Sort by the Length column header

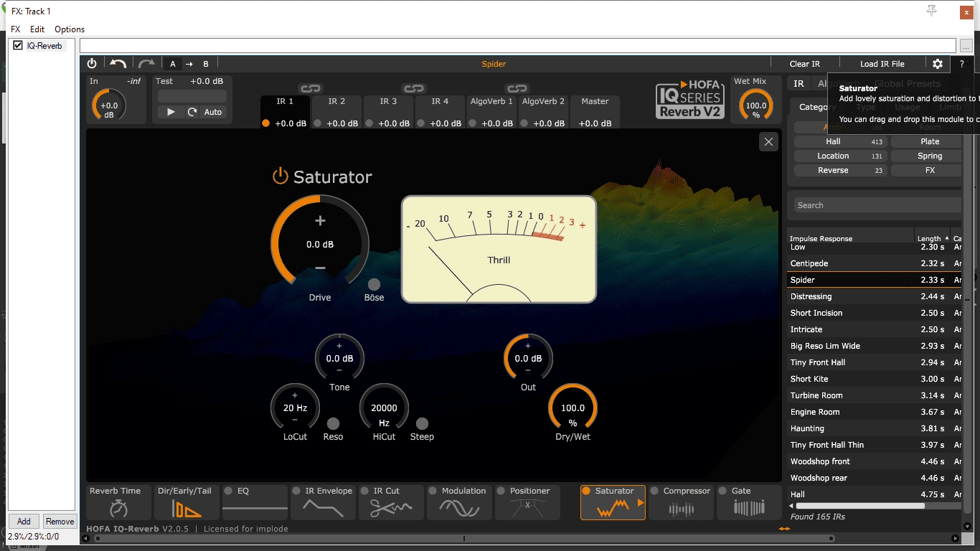[x=932, y=238]
